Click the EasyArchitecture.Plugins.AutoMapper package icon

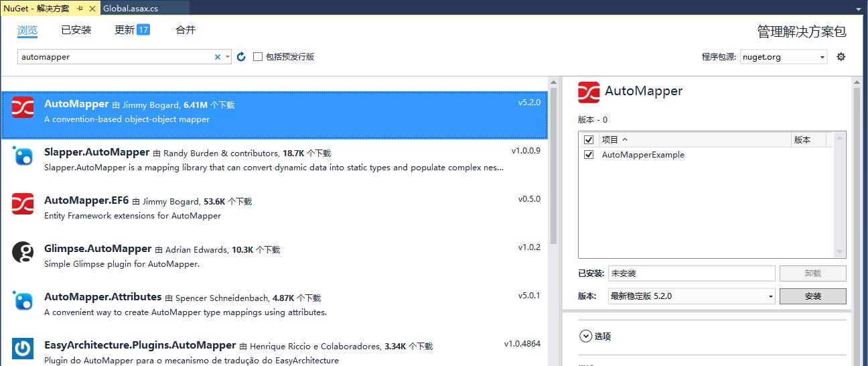[x=23, y=349]
